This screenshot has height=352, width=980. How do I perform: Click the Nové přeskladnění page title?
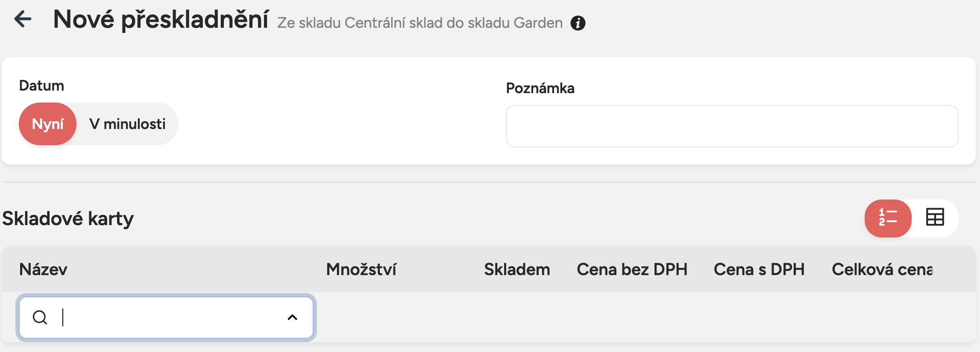tap(161, 20)
